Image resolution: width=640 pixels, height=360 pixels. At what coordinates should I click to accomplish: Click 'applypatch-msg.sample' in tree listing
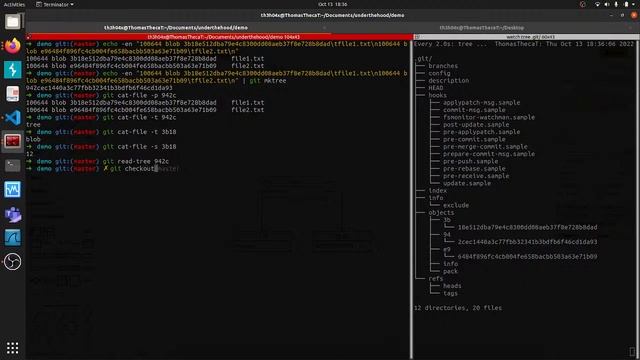point(482,102)
